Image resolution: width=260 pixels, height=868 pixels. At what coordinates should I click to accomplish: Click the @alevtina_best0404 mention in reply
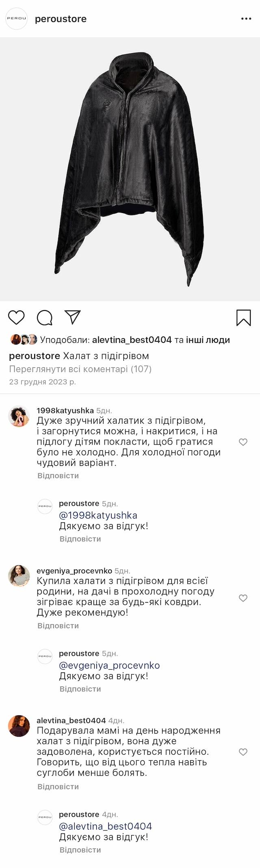point(105,826)
